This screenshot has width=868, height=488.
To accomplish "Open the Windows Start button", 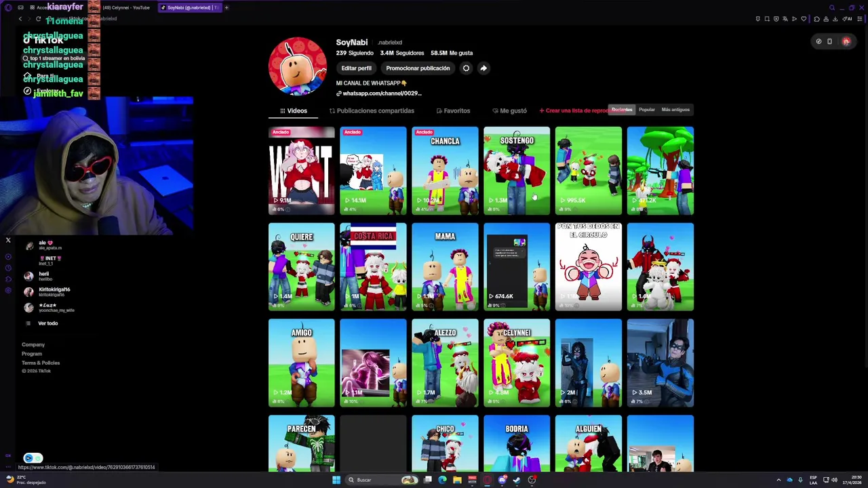I will tap(336, 480).
